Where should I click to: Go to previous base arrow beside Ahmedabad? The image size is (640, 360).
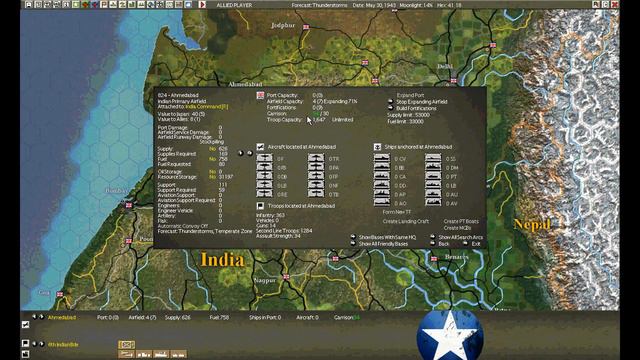point(34,317)
